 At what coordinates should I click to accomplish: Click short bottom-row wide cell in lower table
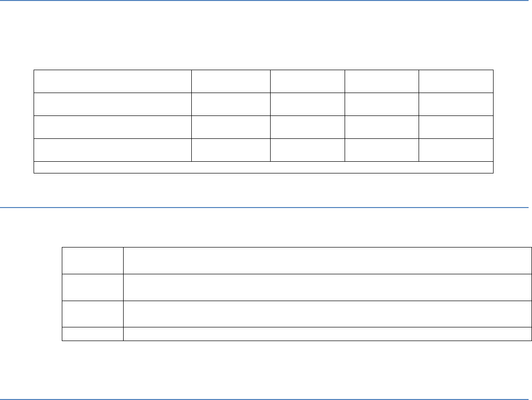[x=328, y=334]
